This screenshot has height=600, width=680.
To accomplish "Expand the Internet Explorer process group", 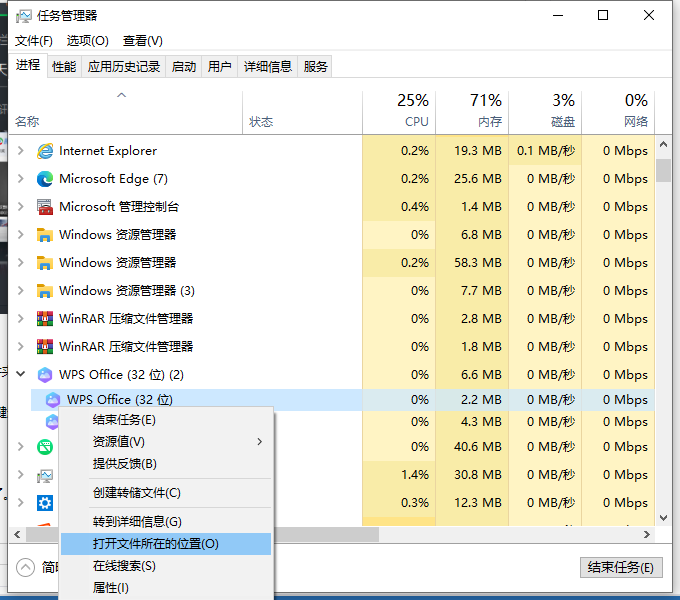I will tap(20, 151).
